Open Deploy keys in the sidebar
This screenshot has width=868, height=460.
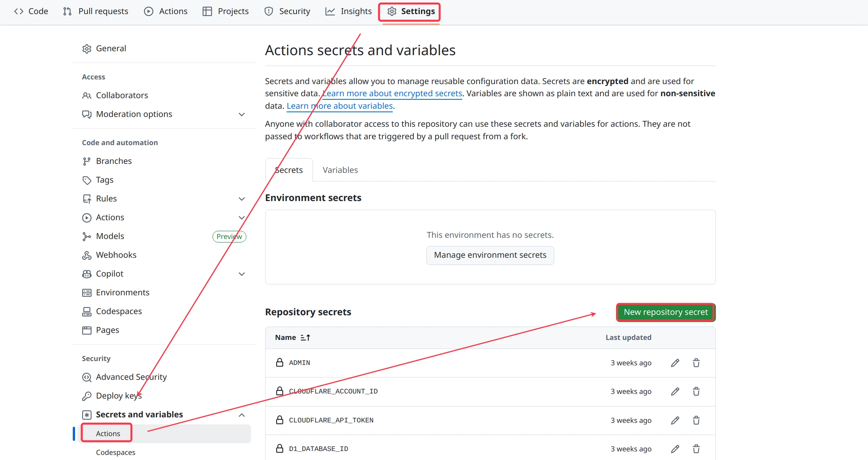pos(119,396)
